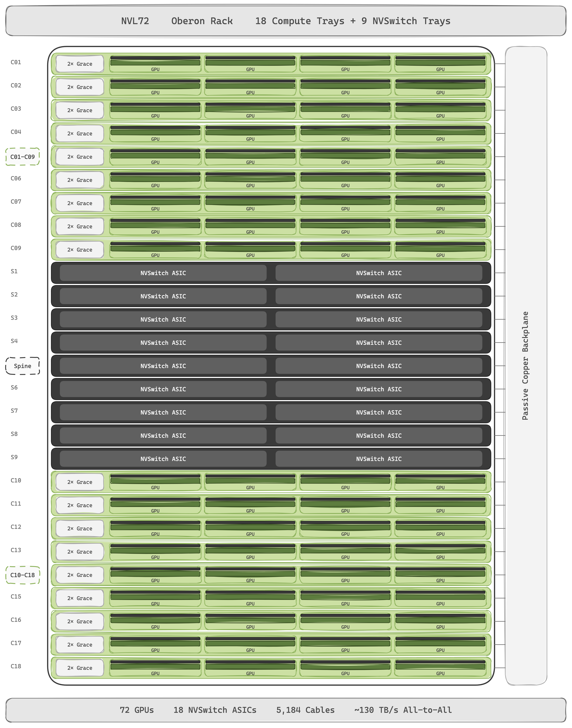The height and width of the screenshot is (728, 572).
Task: Select the C09 row label
Action: point(16,248)
